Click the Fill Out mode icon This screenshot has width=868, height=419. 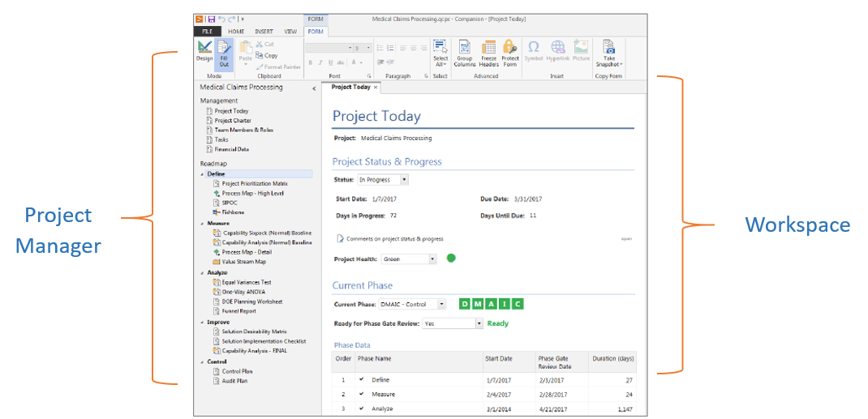pos(224,50)
